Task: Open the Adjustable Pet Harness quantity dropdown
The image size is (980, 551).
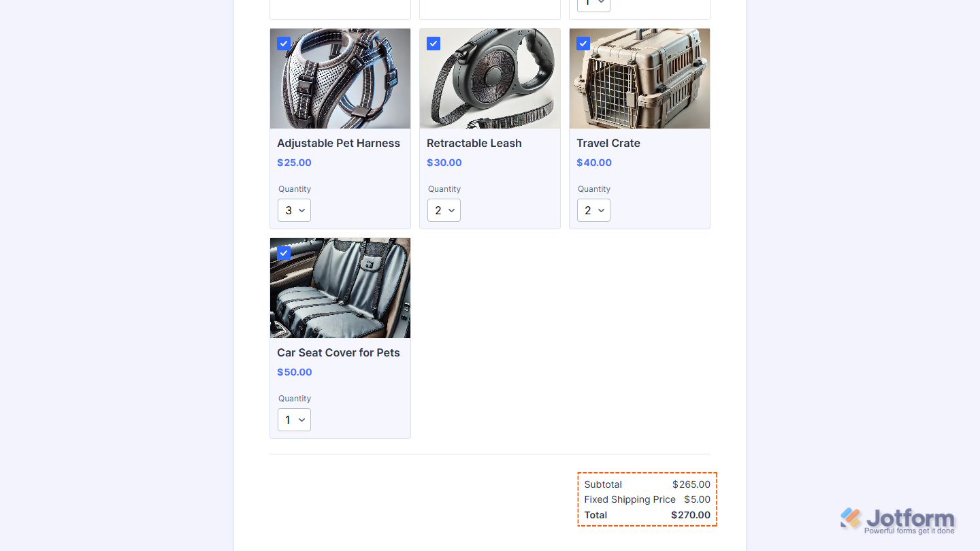Action: tap(294, 210)
